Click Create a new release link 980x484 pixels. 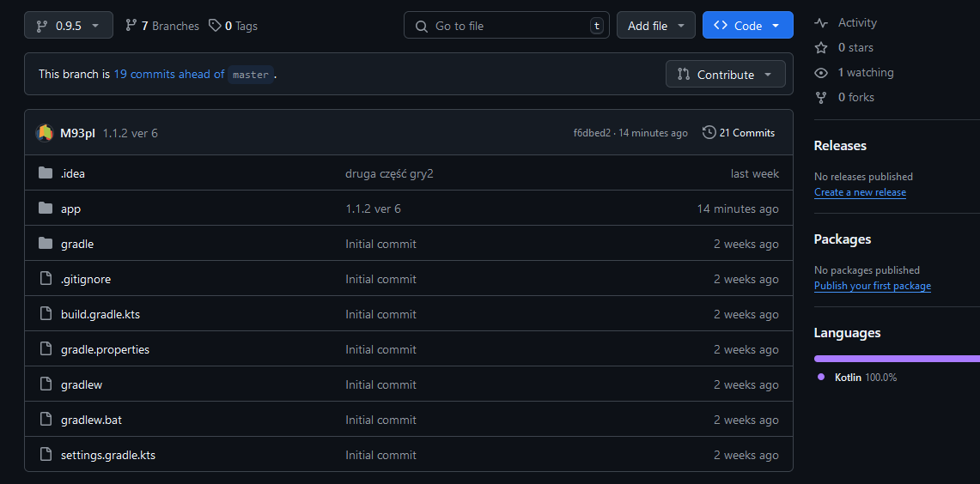pos(860,192)
